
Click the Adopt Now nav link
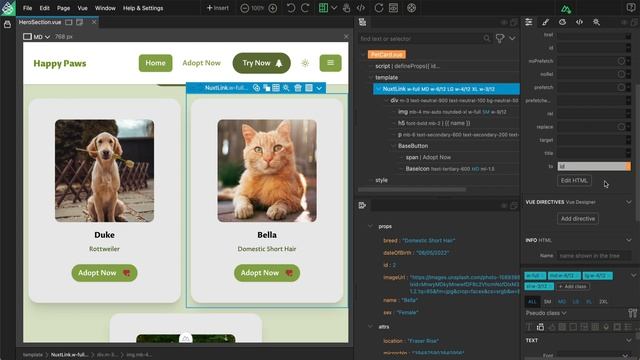[201, 63]
